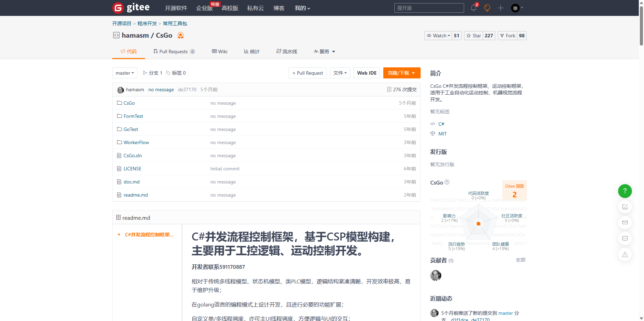Expand the 文件 dropdown

(340, 73)
